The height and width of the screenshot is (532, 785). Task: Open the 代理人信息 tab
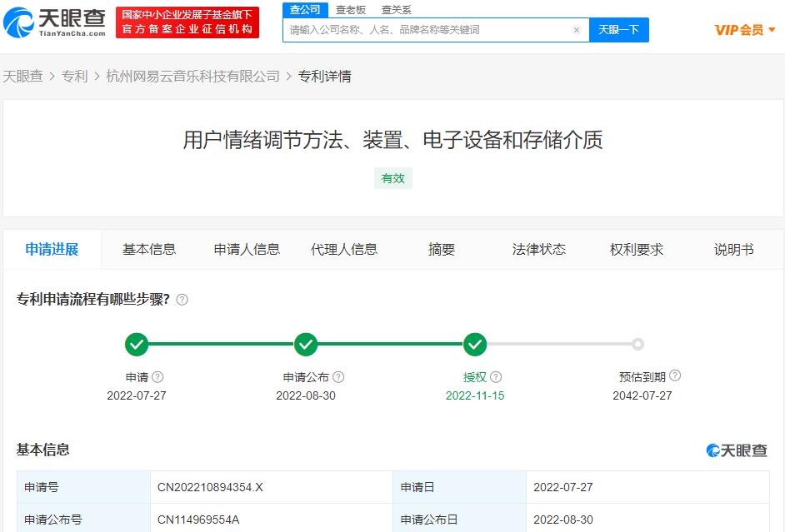344,249
